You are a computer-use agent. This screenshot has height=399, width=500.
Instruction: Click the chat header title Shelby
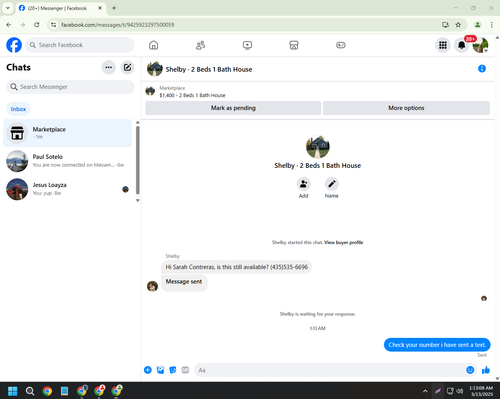point(209,69)
